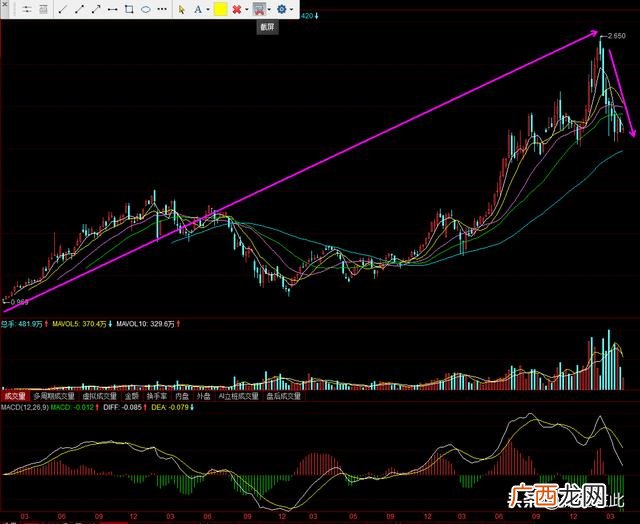This screenshot has height=524, width=640.
Task: Click the DIFF: -0.085 value
Action: (123, 407)
